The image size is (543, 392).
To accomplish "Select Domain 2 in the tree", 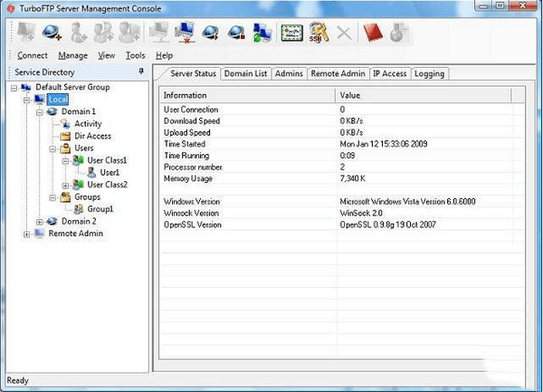I will [x=79, y=221].
